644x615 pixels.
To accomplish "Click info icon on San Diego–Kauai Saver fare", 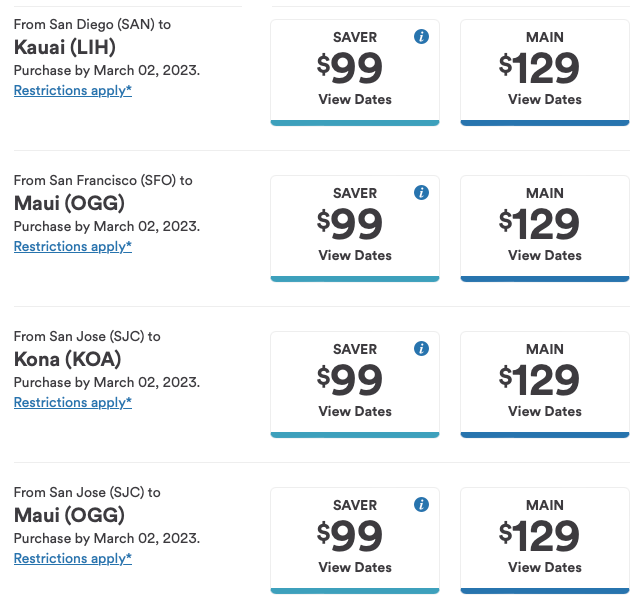I will tap(421, 37).
